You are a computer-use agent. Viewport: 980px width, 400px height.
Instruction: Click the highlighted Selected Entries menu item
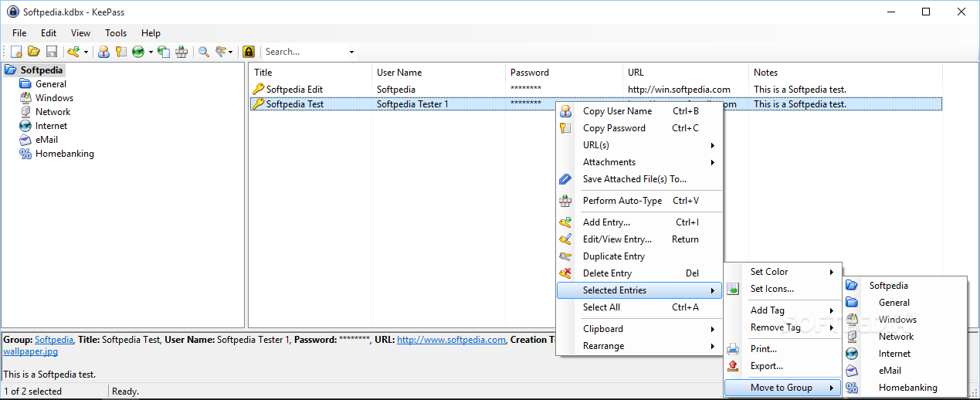pyautogui.click(x=639, y=290)
